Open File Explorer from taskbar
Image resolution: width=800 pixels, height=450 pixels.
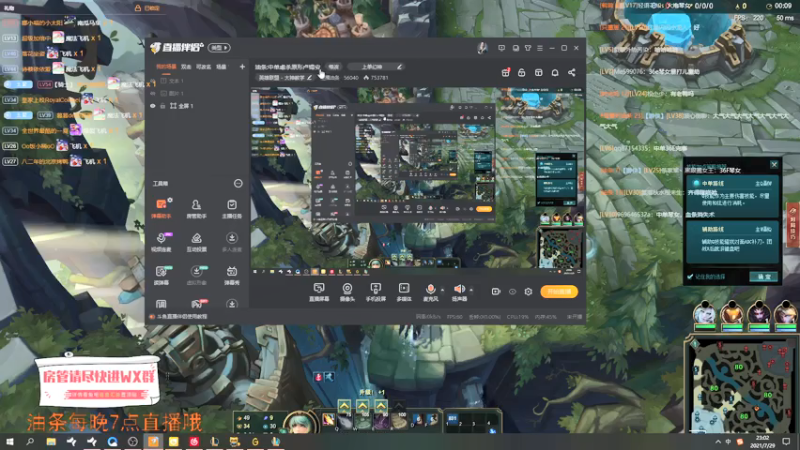(x=51, y=442)
